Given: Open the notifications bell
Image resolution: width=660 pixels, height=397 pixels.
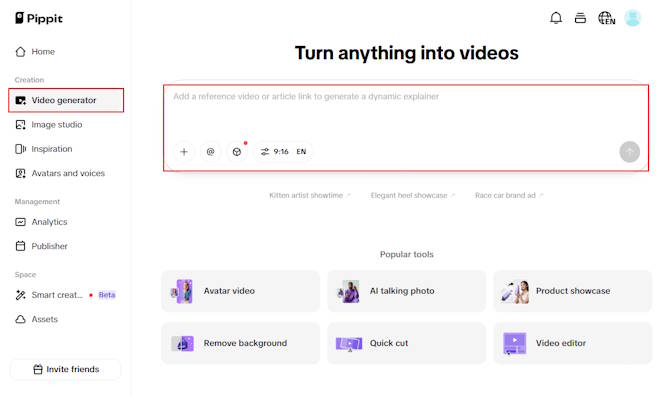Looking at the screenshot, I should point(556,18).
